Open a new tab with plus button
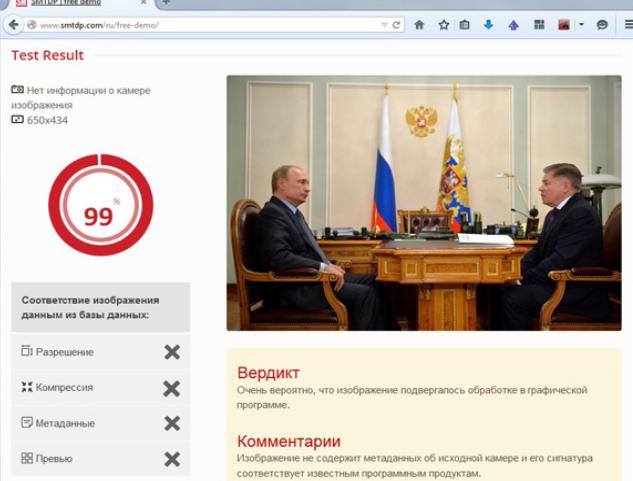The image size is (633, 481). point(166,2)
